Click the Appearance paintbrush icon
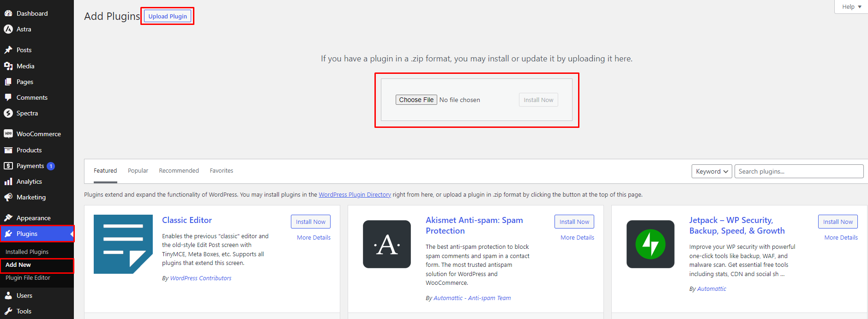The image size is (868, 319). pyautogui.click(x=8, y=218)
